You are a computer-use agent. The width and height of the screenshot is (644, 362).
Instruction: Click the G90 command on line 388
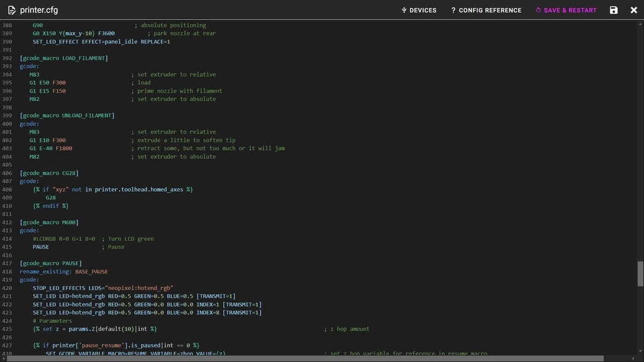coord(38,25)
